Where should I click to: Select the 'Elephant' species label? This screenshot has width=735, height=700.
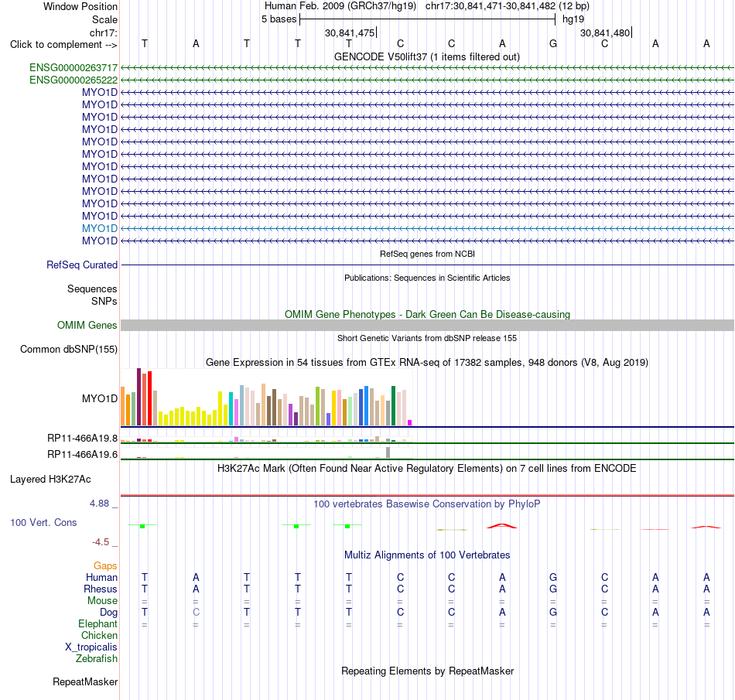click(97, 623)
